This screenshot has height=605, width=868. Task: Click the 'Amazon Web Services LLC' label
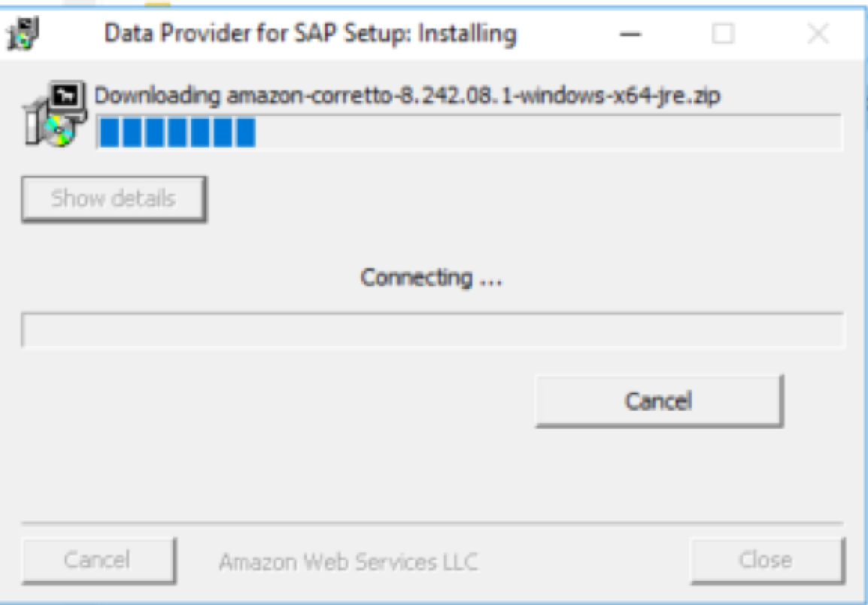[348, 561]
